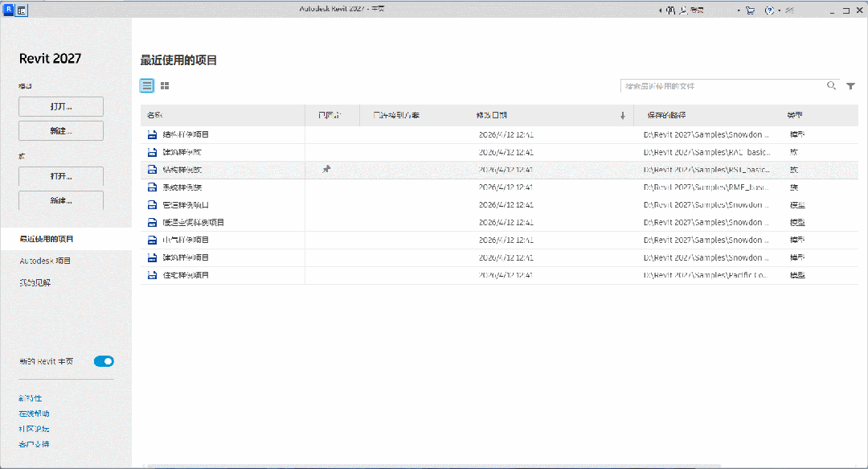Image resolution: width=868 pixels, height=469 pixels.
Task: Click the 类型 column header
Action: tap(795, 115)
